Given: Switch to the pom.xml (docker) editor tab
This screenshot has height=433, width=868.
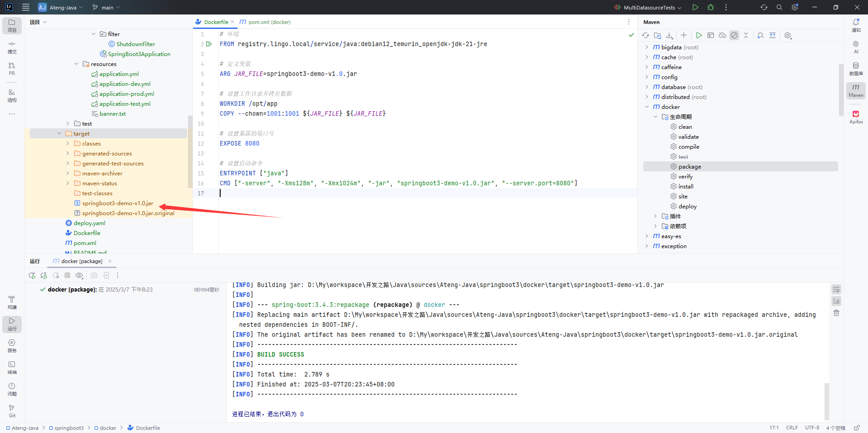Looking at the screenshot, I should (x=269, y=22).
